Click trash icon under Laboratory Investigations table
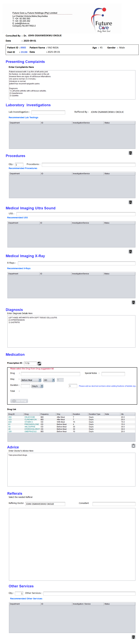The image size is (139, 644). click(130, 153)
